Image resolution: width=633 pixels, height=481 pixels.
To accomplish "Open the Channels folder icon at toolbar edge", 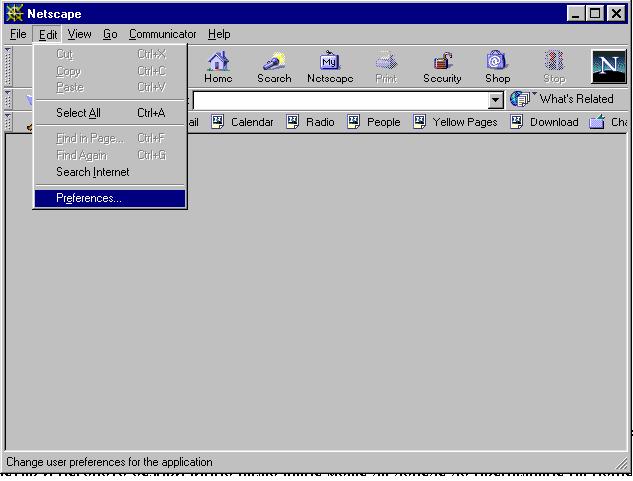I will pos(597,122).
